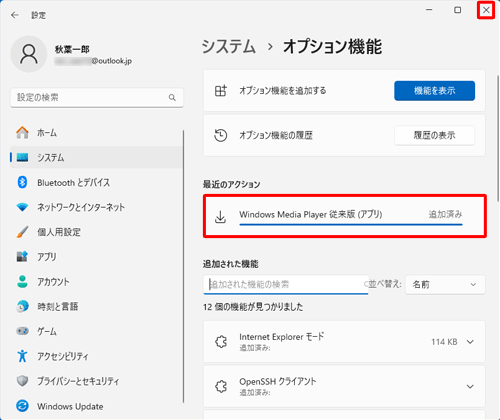Go to アクセシビリティ settings
Image resolution: width=500 pixels, height=420 pixels.
pos(96,356)
